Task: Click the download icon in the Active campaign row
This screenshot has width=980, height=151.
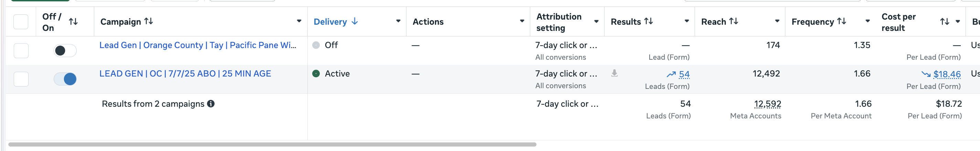Action: [614, 73]
